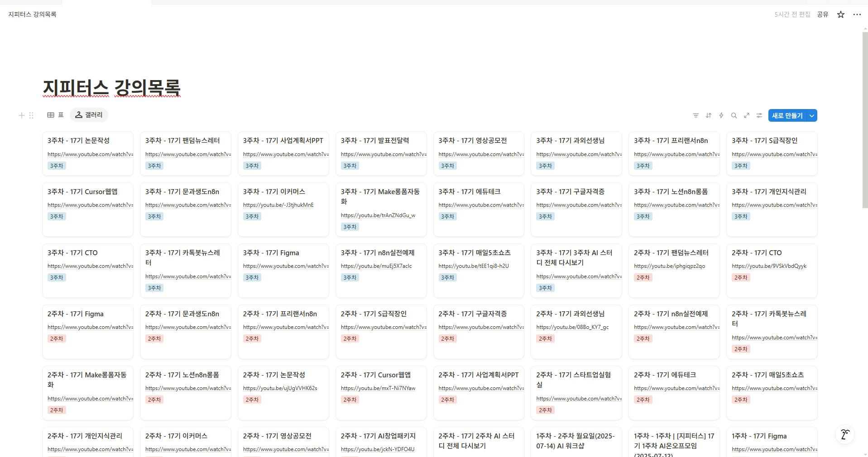868x457 pixels.
Task: Open the sort icon in the gallery toolbar
Action: coord(708,115)
